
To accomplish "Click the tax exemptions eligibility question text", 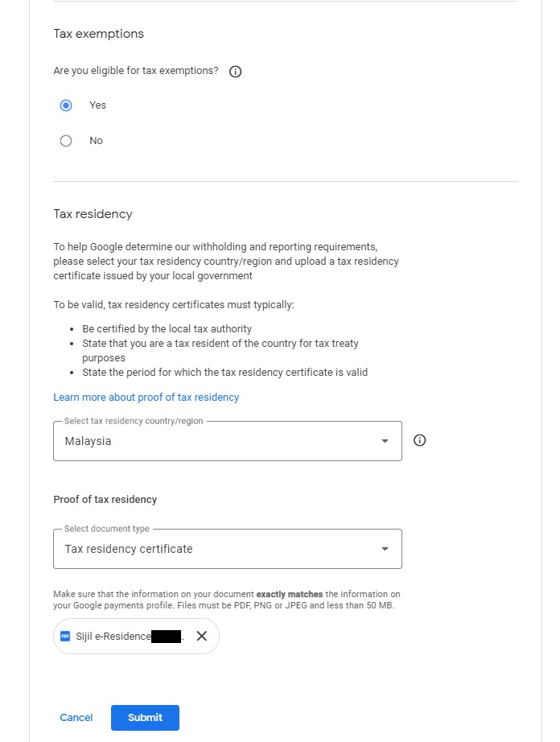I will (135, 71).
